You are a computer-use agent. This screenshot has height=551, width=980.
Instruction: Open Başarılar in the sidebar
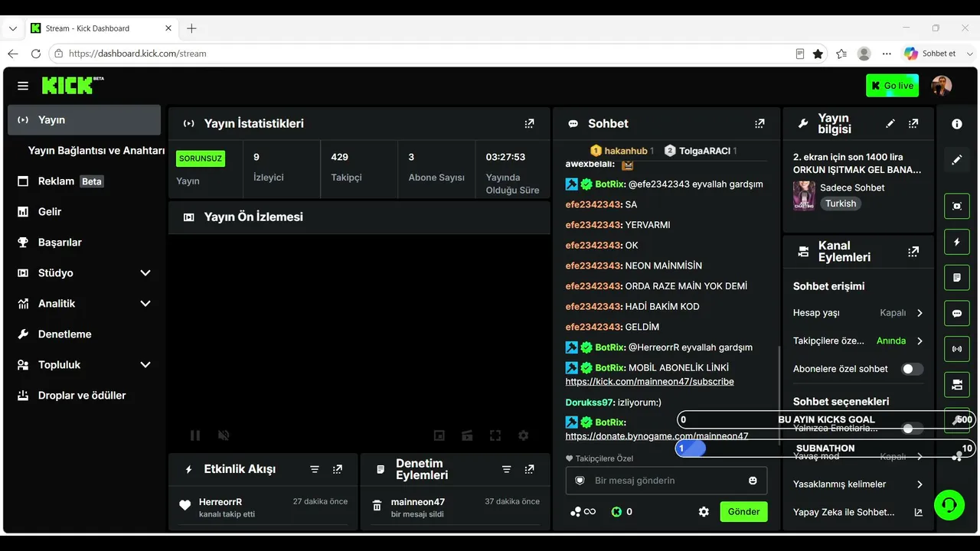coord(84,243)
